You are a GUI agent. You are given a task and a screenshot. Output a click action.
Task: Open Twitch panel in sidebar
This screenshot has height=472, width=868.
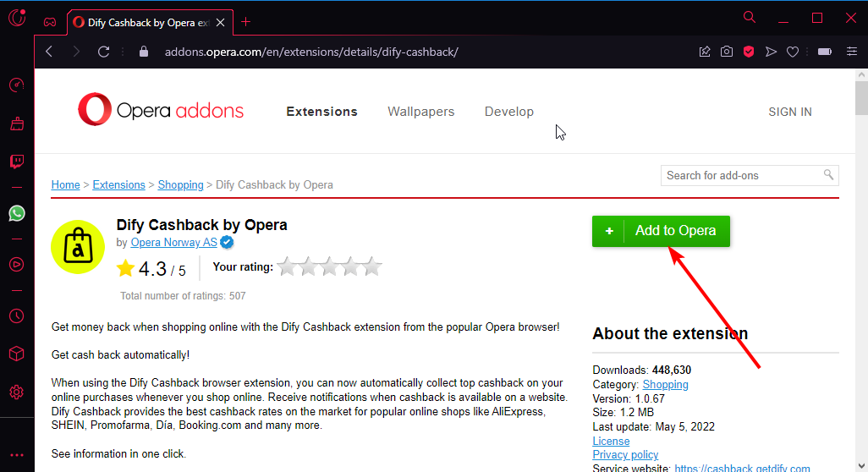(x=17, y=162)
